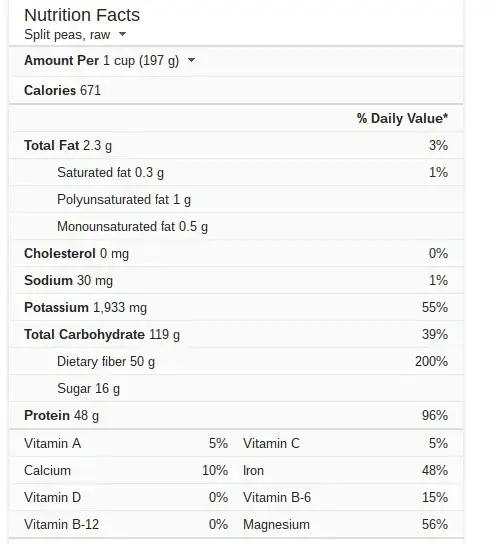Image resolution: width=492 pixels, height=544 pixels.
Task: Click the % Daily Value* header
Action: coord(402,118)
